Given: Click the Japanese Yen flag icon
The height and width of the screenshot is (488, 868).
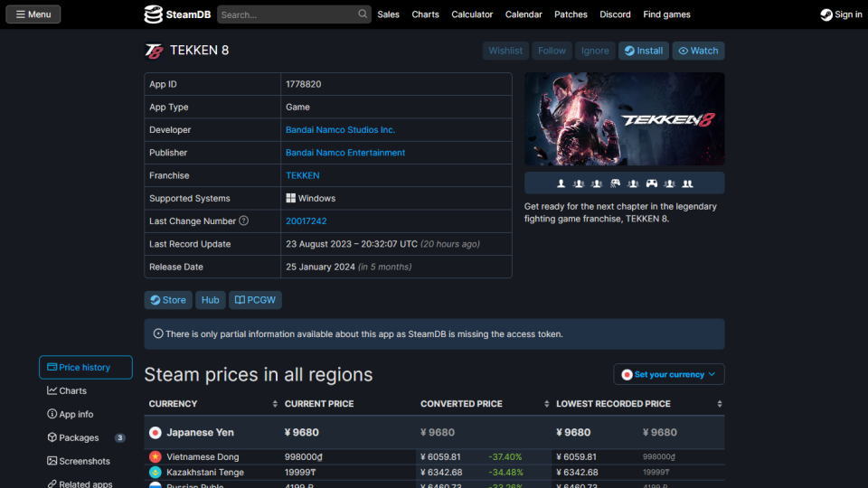Looking at the screenshot, I should 155,433.
